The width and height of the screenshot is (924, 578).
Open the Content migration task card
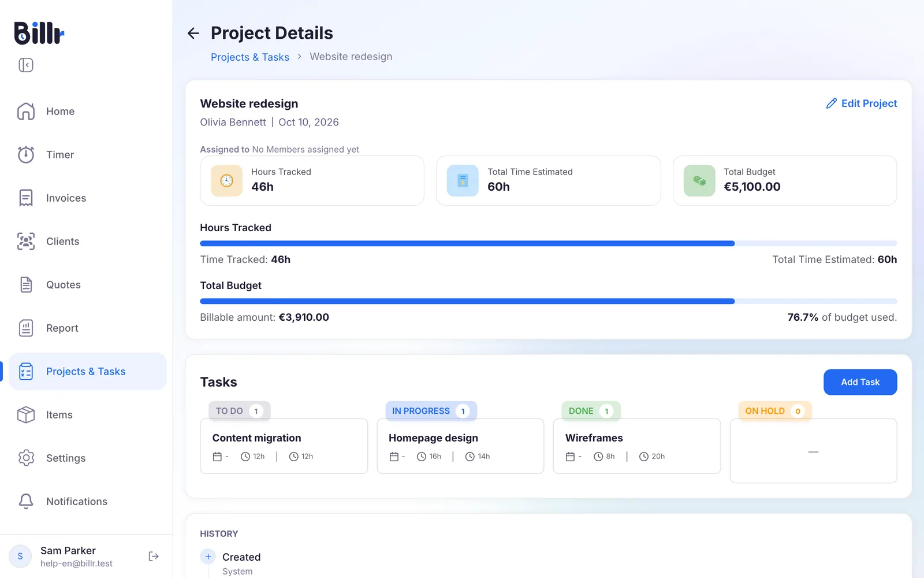tap(284, 446)
